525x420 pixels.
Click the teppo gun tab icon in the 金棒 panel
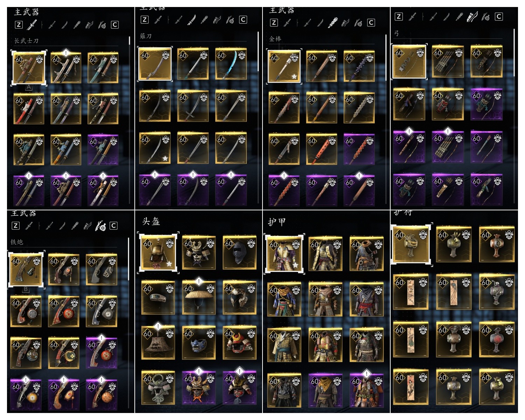(358, 23)
